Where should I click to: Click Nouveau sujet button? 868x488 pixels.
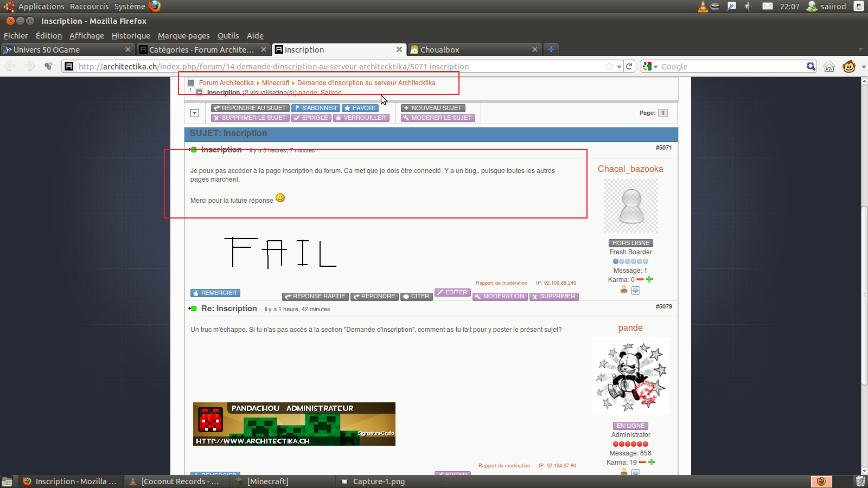click(x=433, y=108)
